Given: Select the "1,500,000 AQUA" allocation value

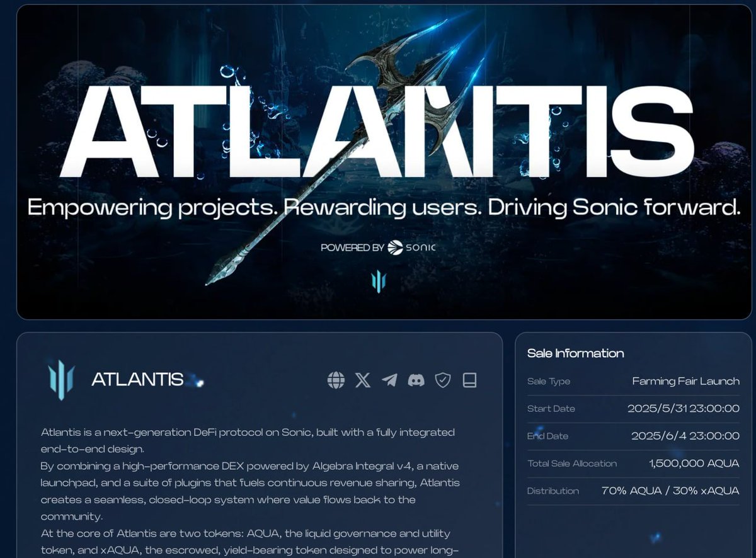Looking at the screenshot, I should click(694, 464).
